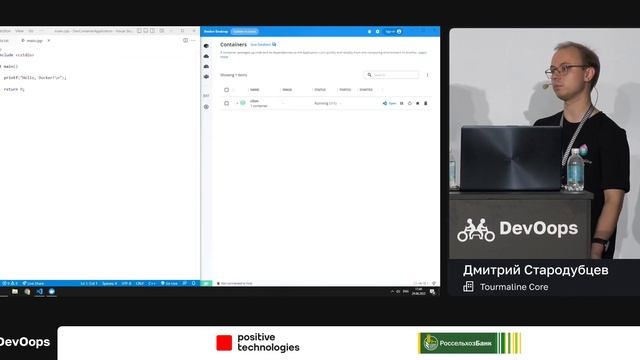Viewport: 640px width, 360px height.
Task: Expand the container group row chevron
Action: (237, 103)
